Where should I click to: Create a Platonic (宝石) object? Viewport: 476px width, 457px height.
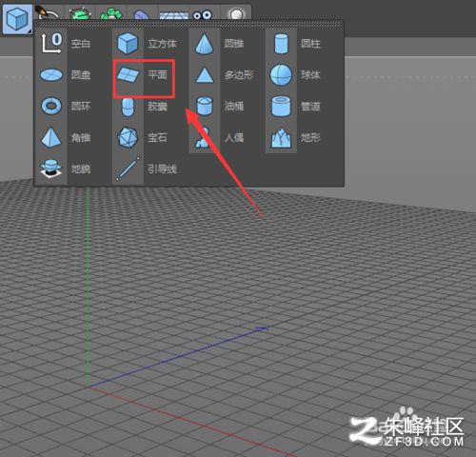coord(128,137)
